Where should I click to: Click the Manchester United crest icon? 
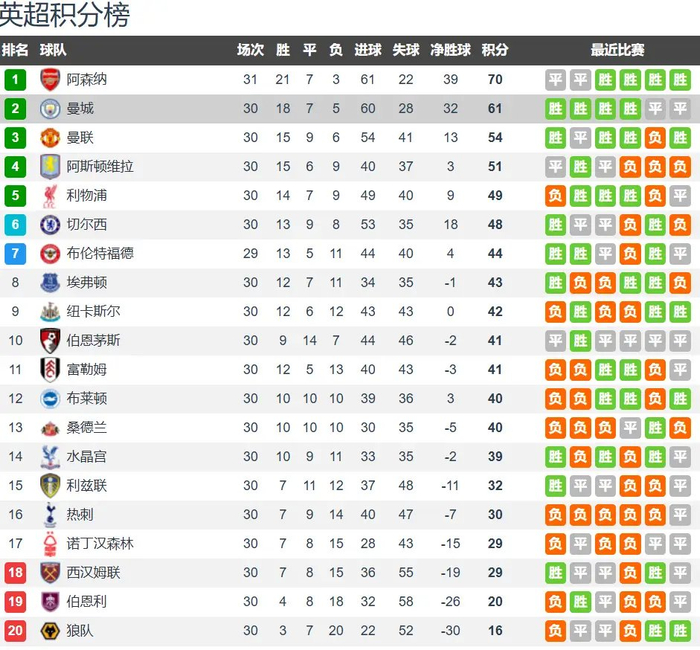50,138
